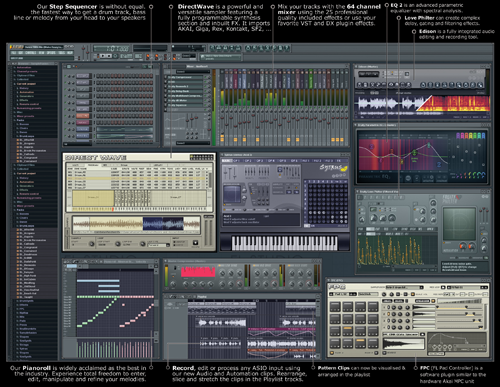Click the first round tool icon in Edison's toolbar
500x387 pixels.
pyautogui.click(x=361, y=85)
